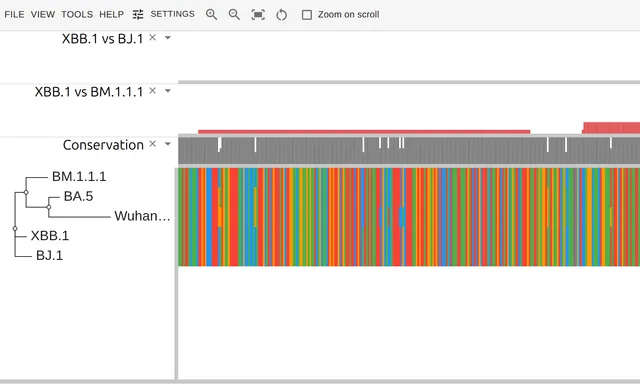Open Conservation track dropdown arrow
640x384 pixels.
pos(168,144)
